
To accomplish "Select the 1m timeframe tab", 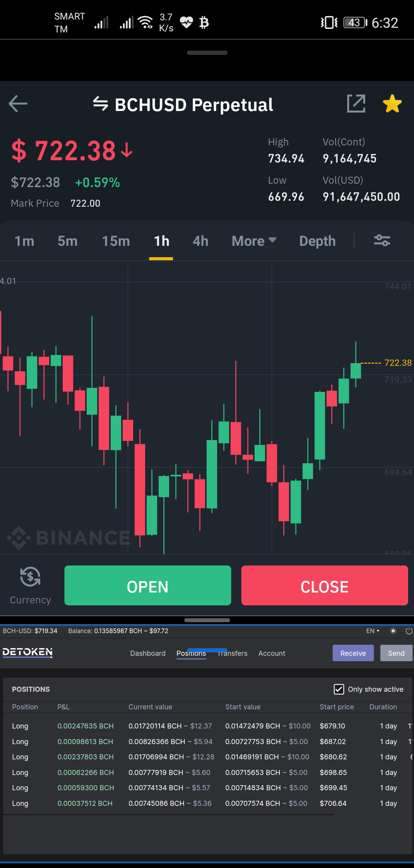I will tap(24, 241).
